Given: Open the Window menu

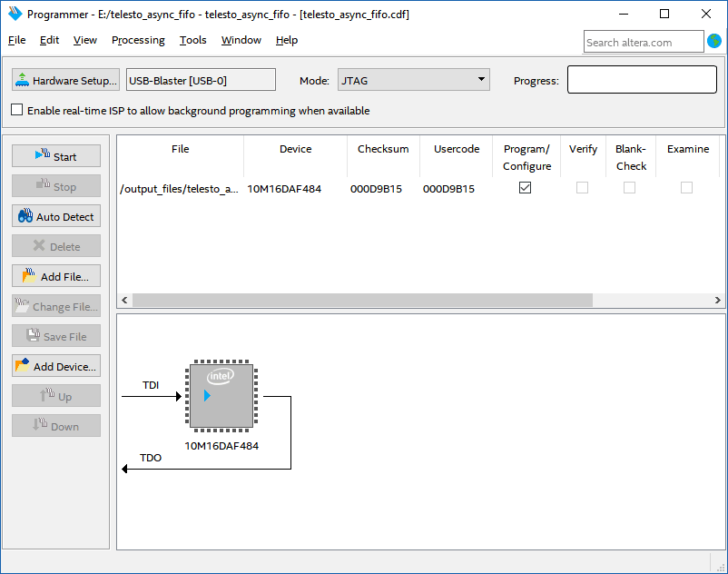Looking at the screenshot, I should tap(241, 40).
